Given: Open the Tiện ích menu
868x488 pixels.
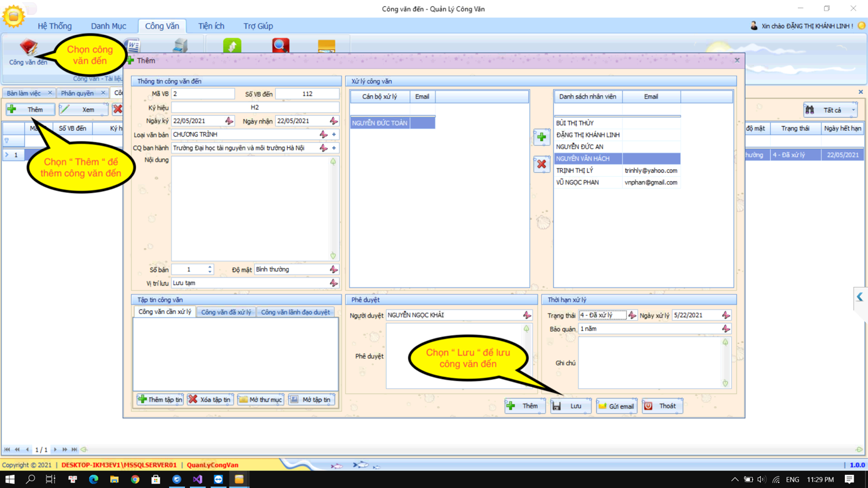Looking at the screenshot, I should 211,26.
